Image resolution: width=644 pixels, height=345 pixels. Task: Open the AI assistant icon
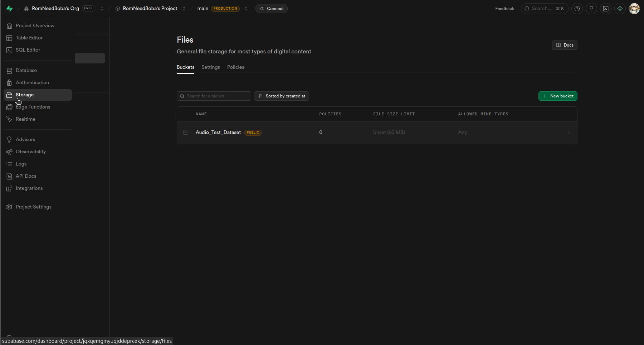[x=620, y=9]
